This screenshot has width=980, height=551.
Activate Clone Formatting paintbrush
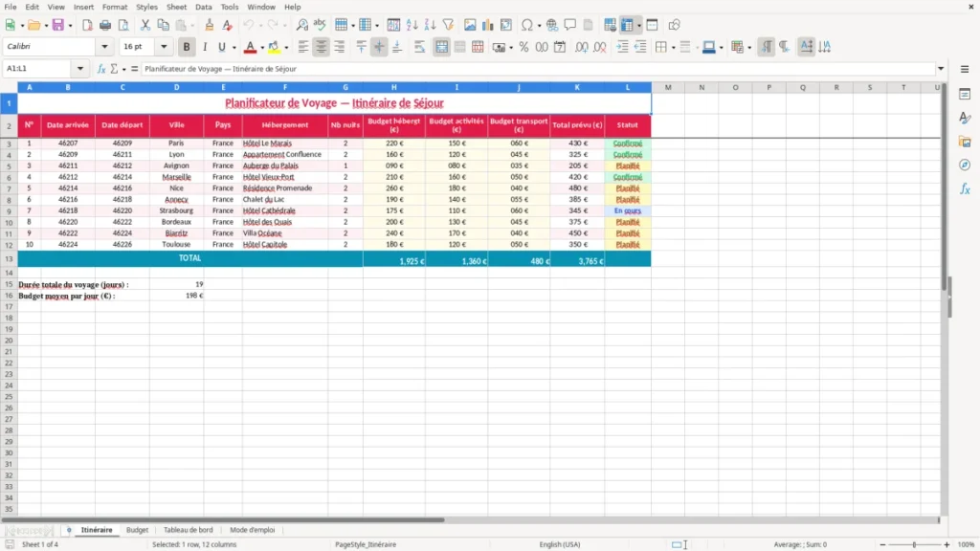click(210, 25)
